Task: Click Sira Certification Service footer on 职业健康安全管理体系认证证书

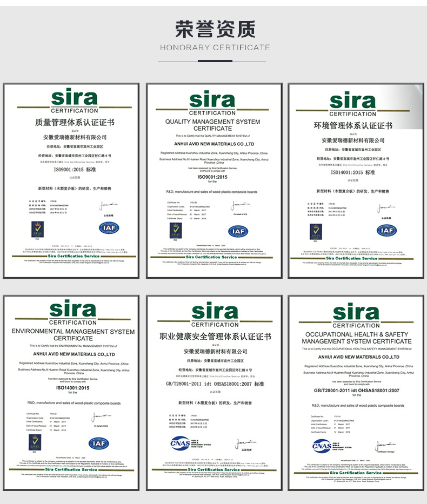Action: pos(214,469)
